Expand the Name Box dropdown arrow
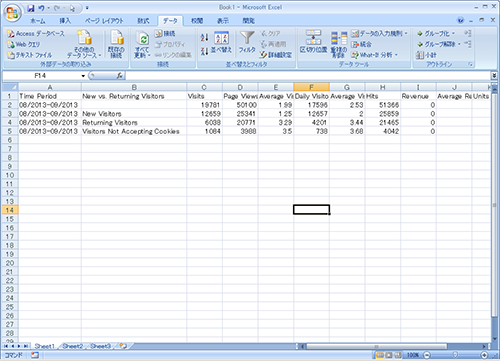Image resolution: width=500 pixels, height=361 pixels. (83, 76)
